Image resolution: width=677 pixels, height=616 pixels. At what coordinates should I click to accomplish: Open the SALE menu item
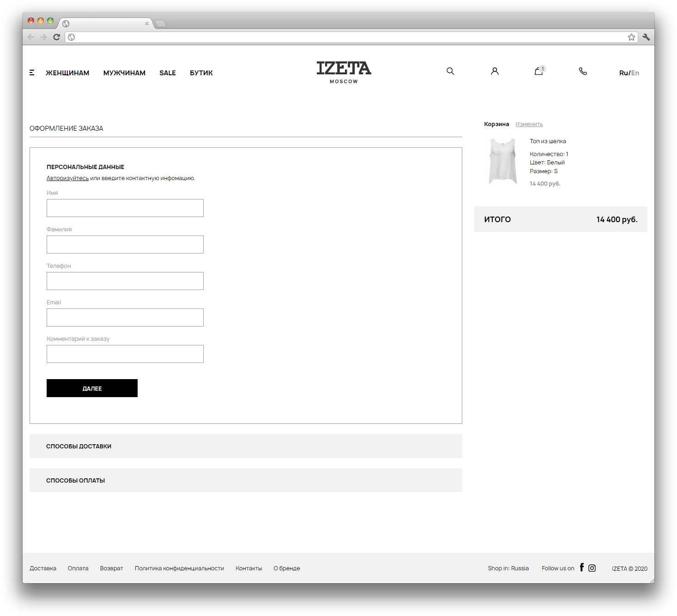coord(168,73)
